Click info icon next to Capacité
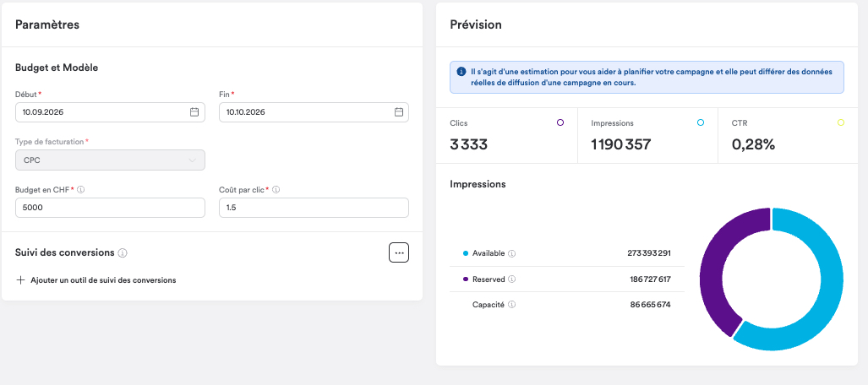Image resolution: width=868 pixels, height=385 pixels. [x=511, y=305]
